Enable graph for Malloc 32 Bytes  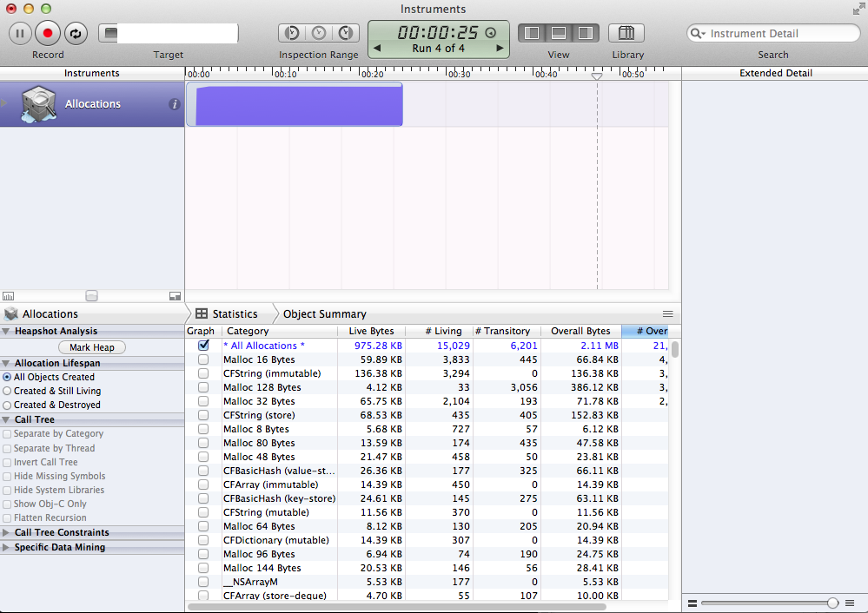tap(203, 401)
